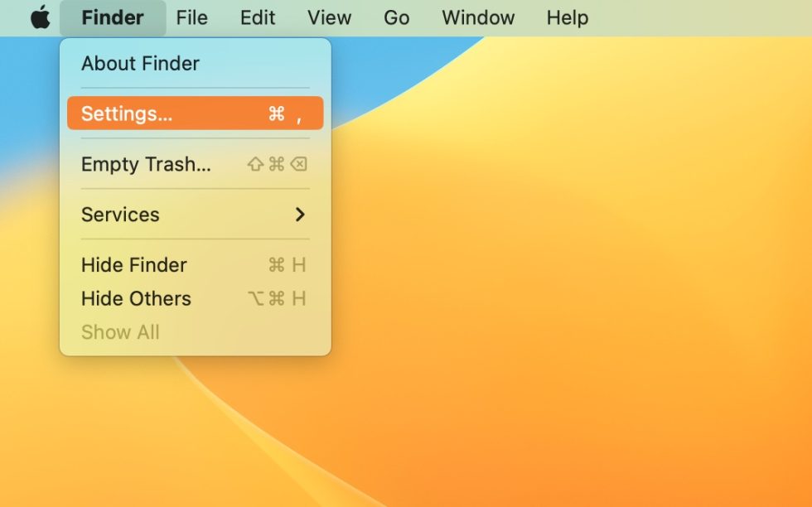Viewport: 812px width, 507px height.
Task: Select Hide Finder
Action: pos(133,265)
